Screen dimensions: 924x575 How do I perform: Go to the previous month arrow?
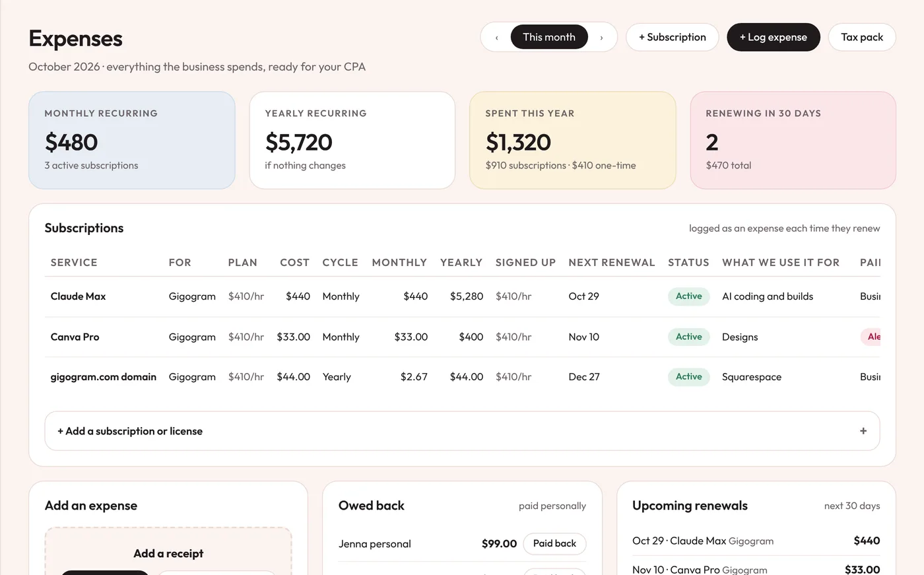point(496,38)
